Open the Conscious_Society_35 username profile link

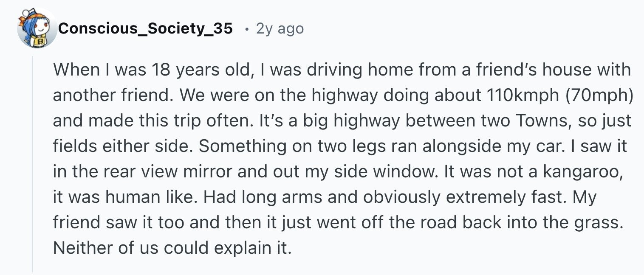[146, 29]
